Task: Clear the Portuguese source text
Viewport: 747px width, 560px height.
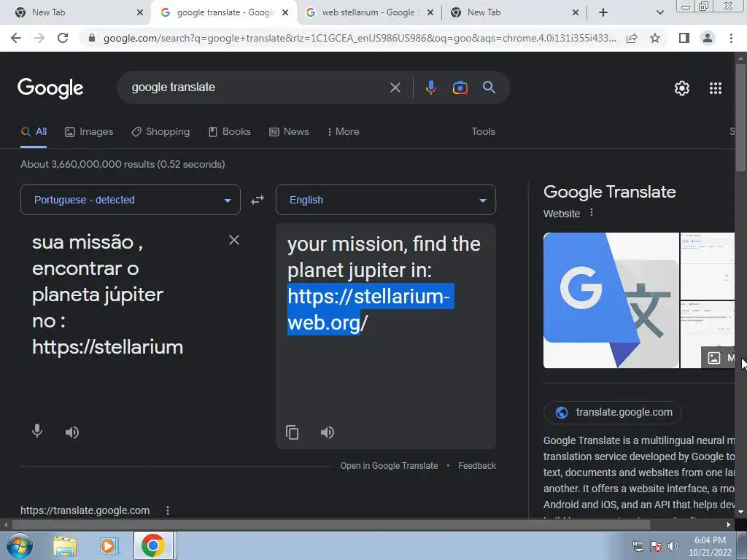Action: click(234, 239)
